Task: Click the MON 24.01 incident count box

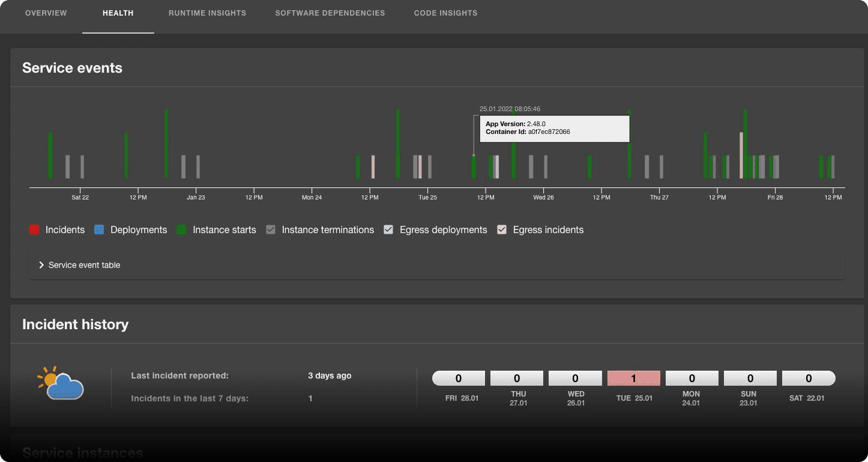Action: (692, 378)
